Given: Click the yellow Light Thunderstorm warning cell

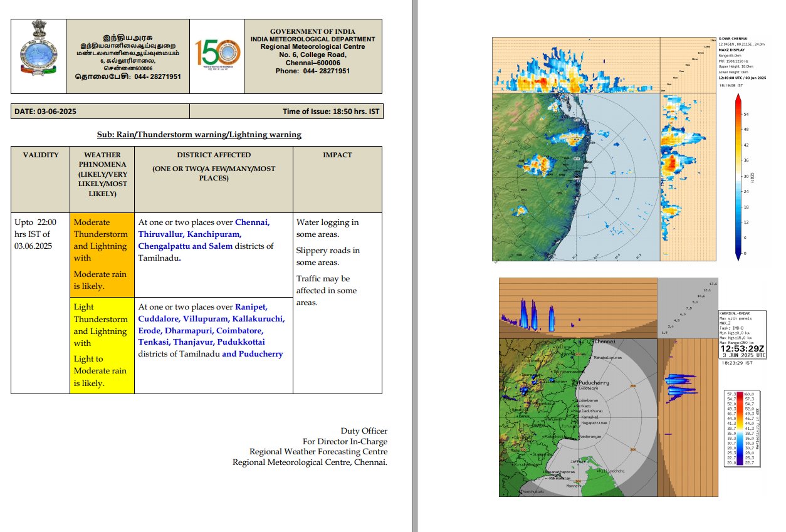Looking at the screenshot, I should pyautogui.click(x=102, y=345).
